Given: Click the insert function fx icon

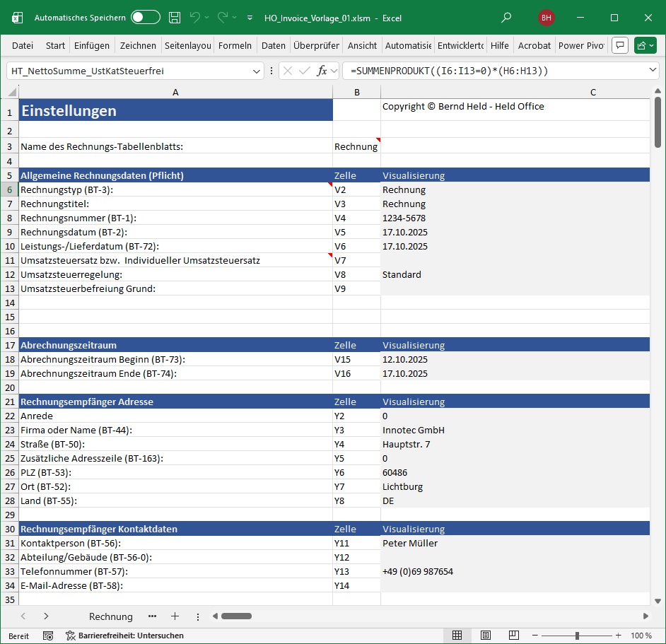Looking at the screenshot, I should point(322,71).
